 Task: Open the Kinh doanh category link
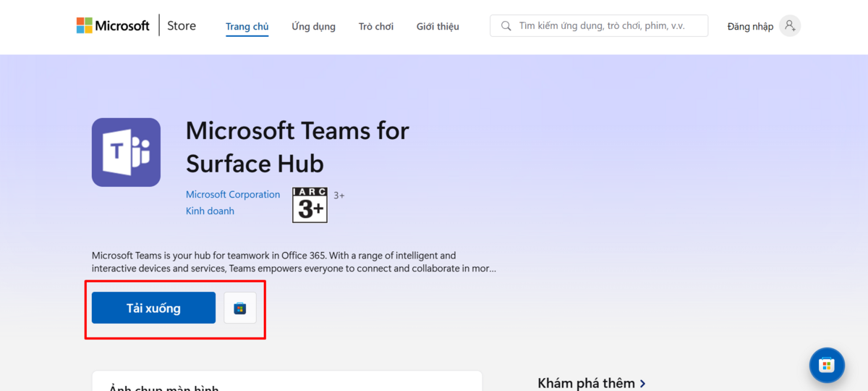pyautogui.click(x=210, y=211)
